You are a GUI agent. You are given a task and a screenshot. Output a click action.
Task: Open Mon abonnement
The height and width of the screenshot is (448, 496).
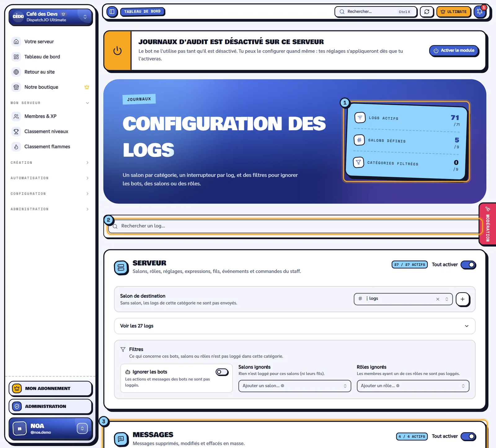pos(51,388)
